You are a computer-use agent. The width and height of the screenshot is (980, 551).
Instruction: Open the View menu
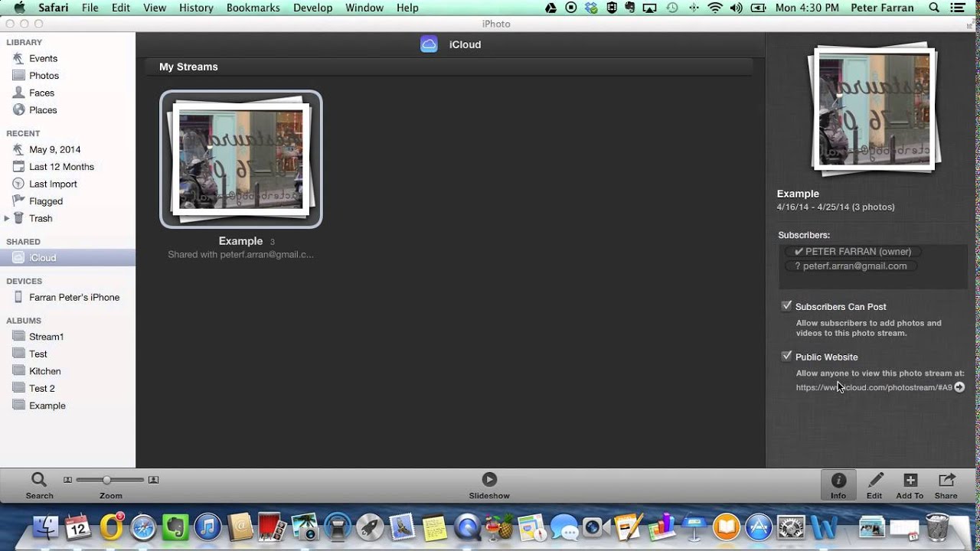(x=155, y=8)
